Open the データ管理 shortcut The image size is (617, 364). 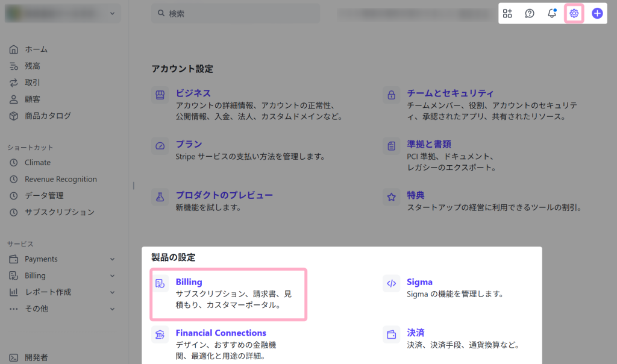(x=44, y=196)
